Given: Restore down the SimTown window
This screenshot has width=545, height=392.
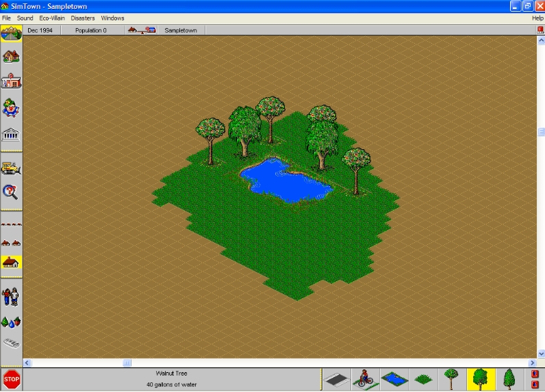Looking at the screenshot, I should tap(528, 6).
